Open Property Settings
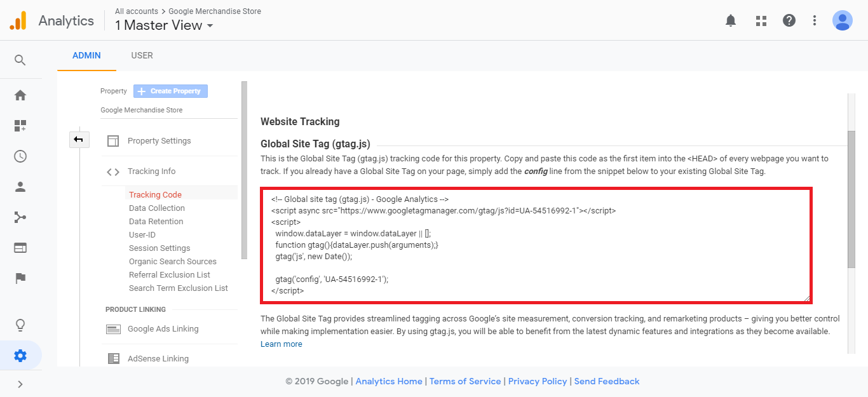 tap(159, 141)
